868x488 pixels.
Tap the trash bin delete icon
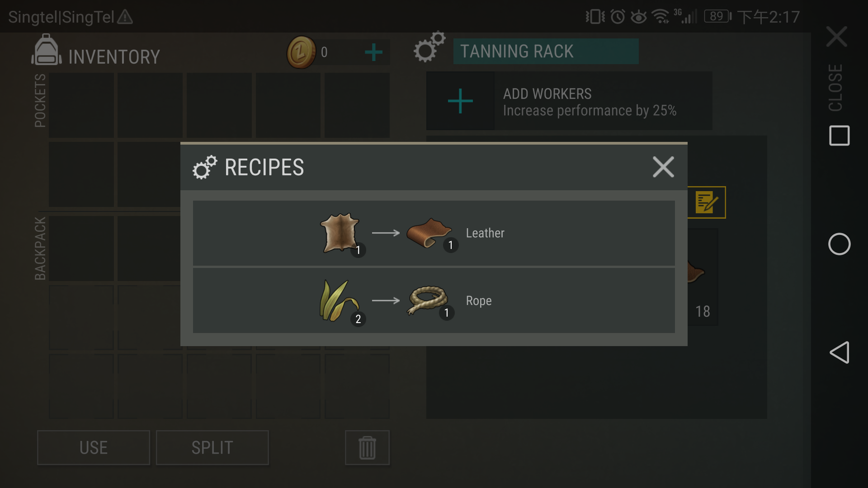[x=367, y=448]
